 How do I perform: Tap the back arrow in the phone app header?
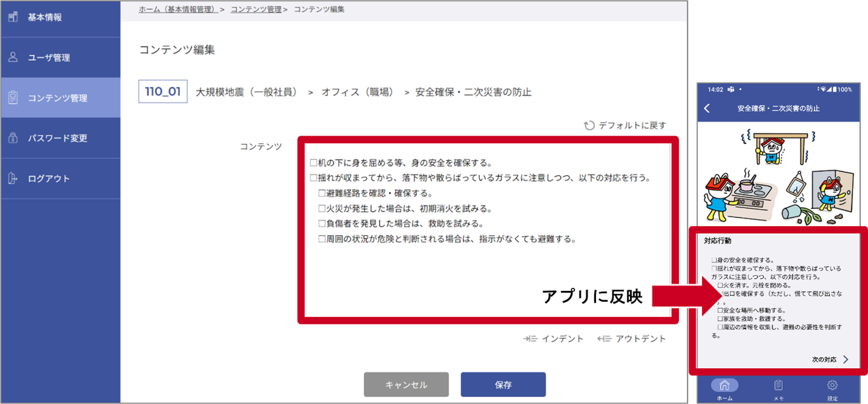click(707, 108)
